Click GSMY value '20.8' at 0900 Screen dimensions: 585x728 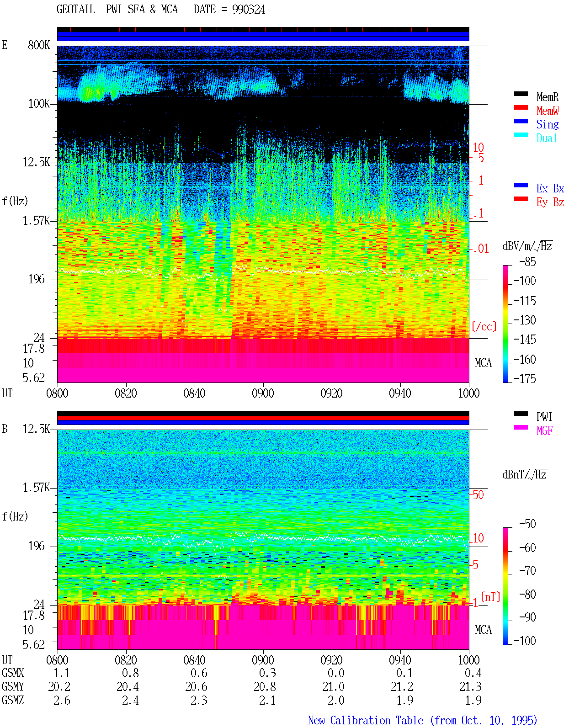(265, 686)
